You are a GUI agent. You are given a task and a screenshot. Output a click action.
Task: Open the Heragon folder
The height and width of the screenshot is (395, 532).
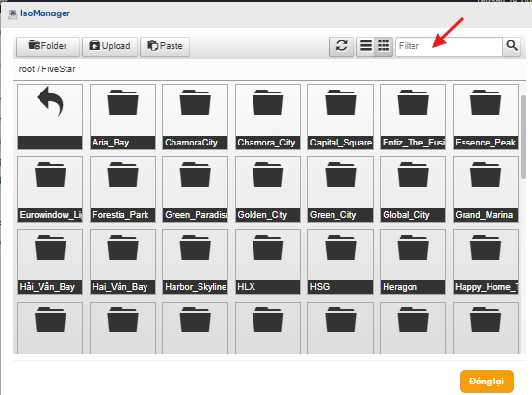[412, 262]
